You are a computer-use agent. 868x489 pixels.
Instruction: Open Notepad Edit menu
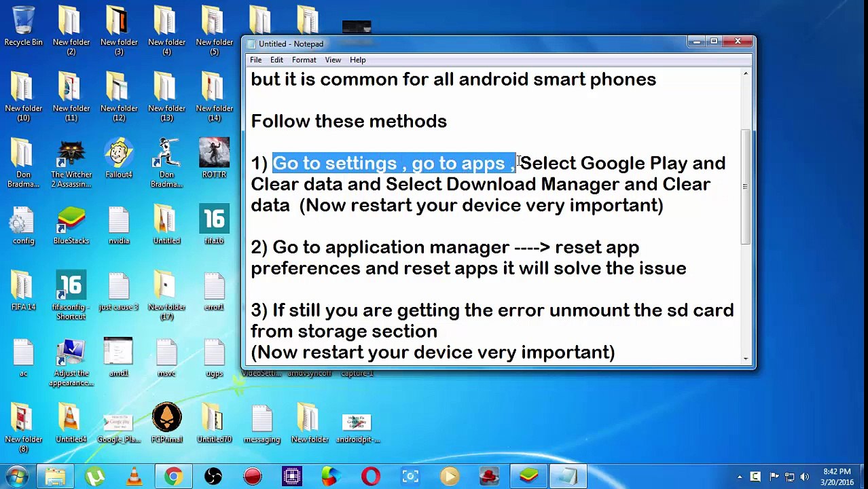tap(276, 60)
